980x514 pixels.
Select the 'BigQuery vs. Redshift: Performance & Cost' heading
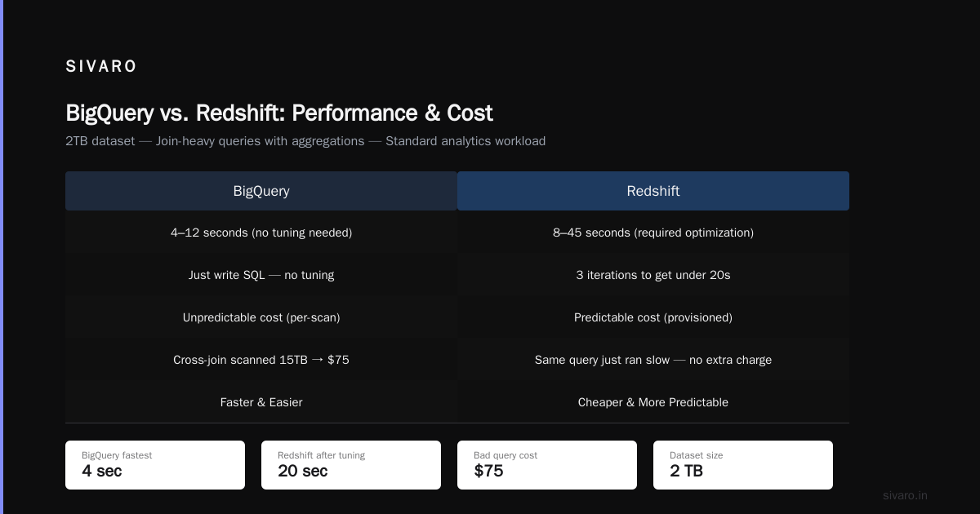[279, 113]
